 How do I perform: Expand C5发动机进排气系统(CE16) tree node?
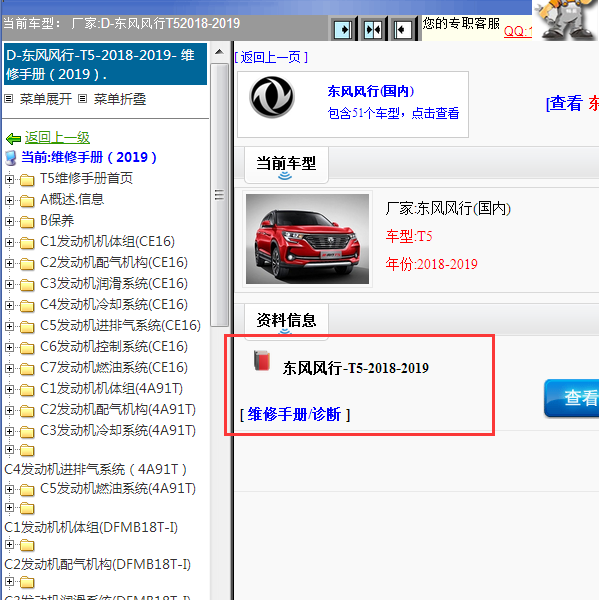click(9, 326)
